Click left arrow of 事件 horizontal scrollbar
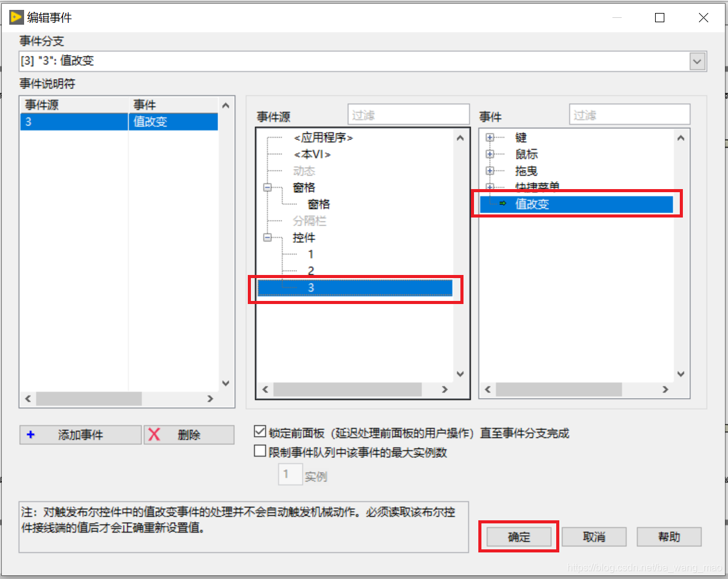This screenshot has width=728, height=579. (x=488, y=389)
